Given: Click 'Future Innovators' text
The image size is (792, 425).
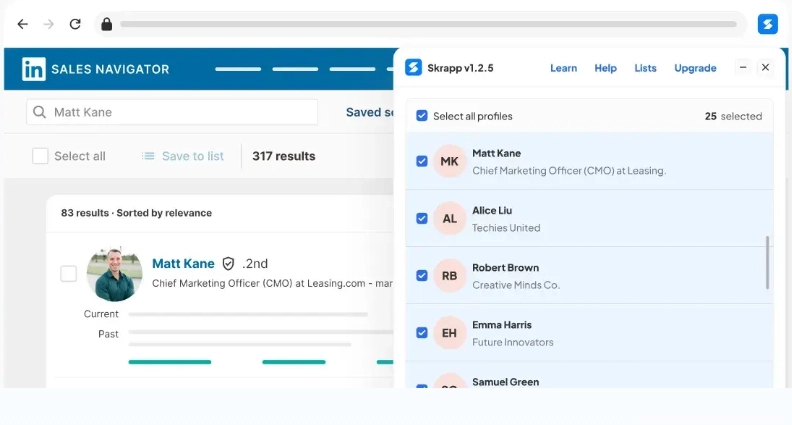Looking at the screenshot, I should click(513, 342).
